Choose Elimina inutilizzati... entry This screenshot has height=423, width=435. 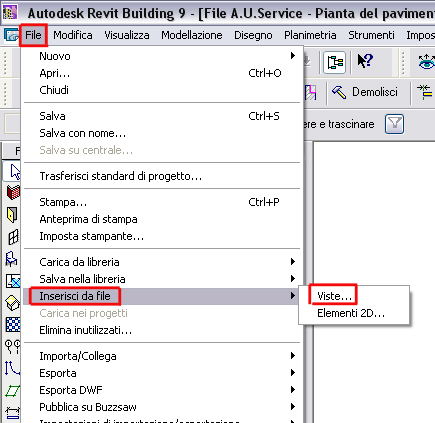point(162,330)
